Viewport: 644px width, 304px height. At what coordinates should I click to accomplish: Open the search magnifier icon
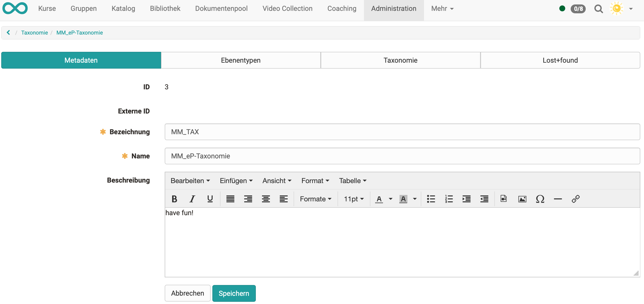598,9
